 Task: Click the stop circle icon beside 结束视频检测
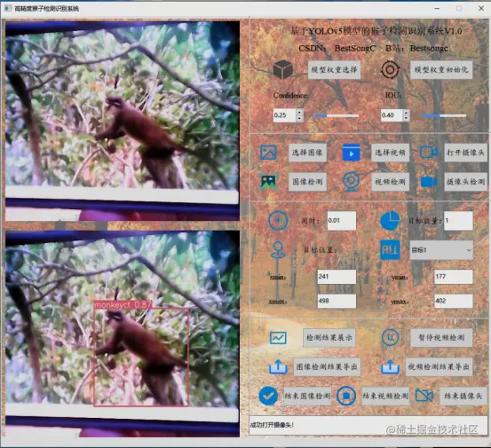(346, 396)
